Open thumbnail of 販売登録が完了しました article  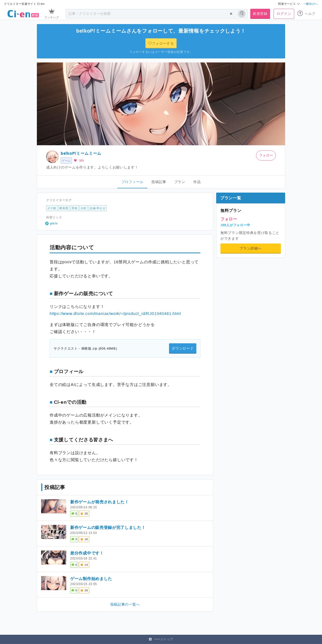[54, 532]
